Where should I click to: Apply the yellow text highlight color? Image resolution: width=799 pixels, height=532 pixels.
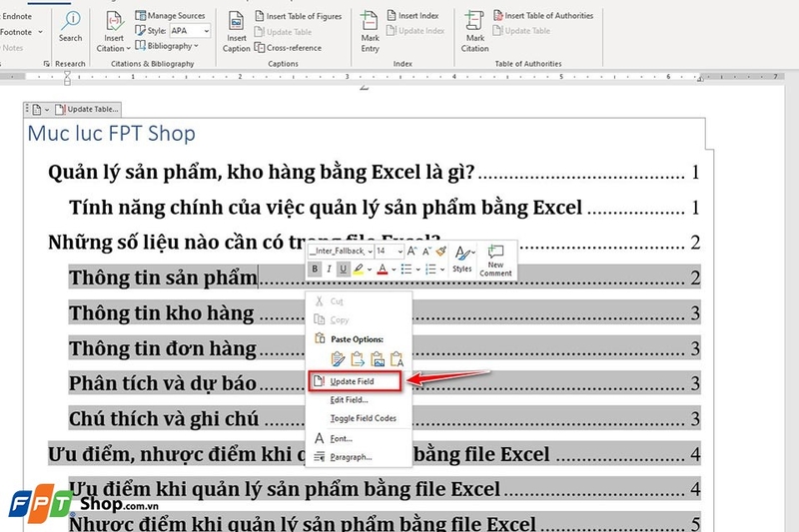(x=359, y=268)
